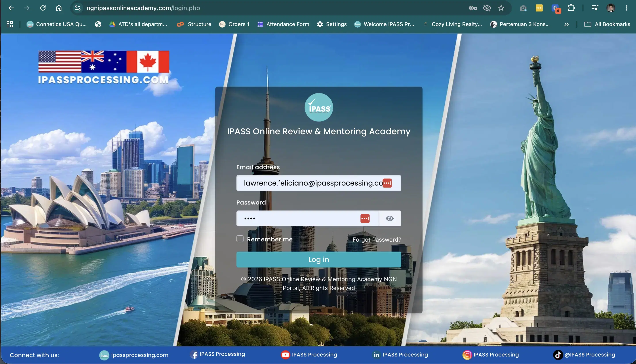Open Connetics USA Qu... bookmark

tap(57, 24)
